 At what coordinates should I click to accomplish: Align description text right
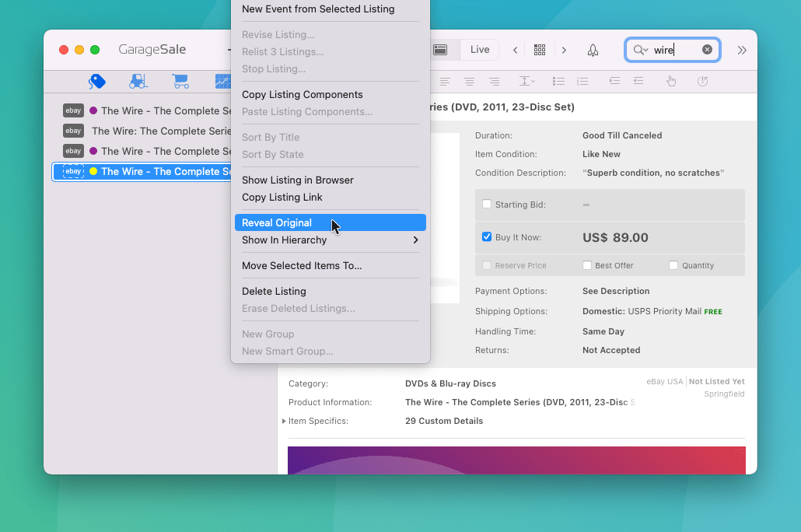[494, 81]
